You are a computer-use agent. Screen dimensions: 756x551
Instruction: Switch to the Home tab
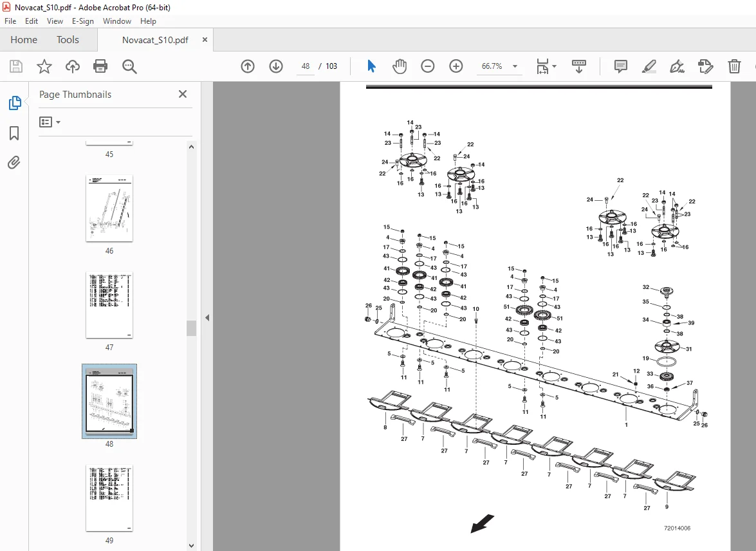coord(24,39)
